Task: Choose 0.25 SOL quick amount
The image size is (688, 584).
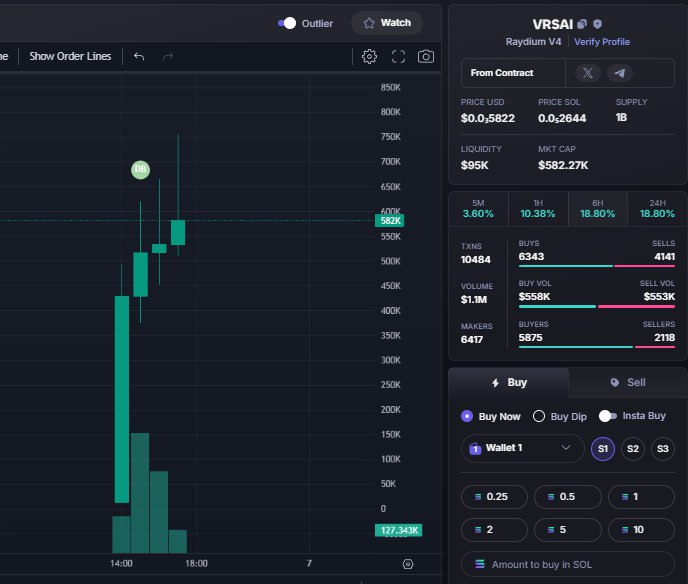Action: click(x=494, y=497)
